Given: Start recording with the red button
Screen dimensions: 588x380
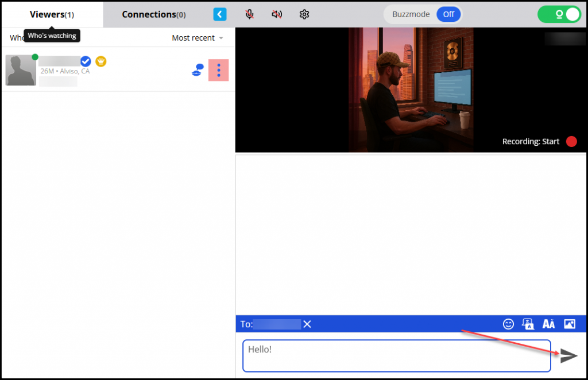Looking at the screenshot, I should [x=571, y=142].
